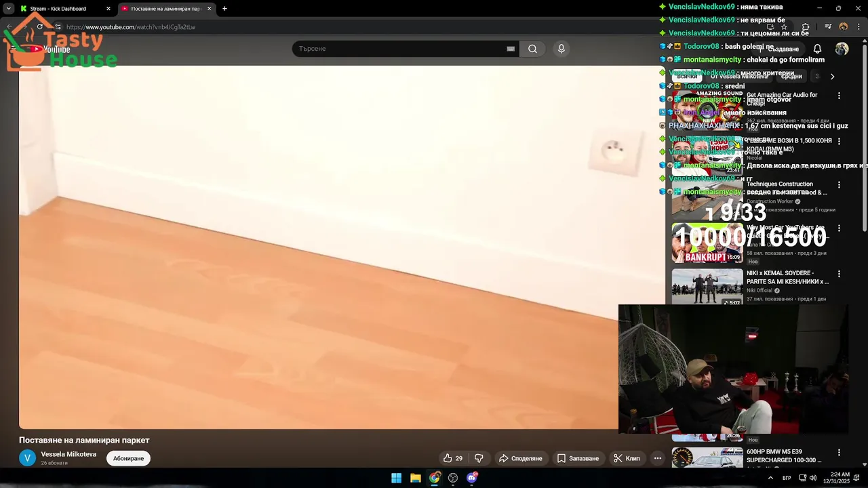This screenshot has width=868, height=488.
Task: Open '600HP BMW M5 E39 SUPERCHARGED' title
Action: (784, 455)
